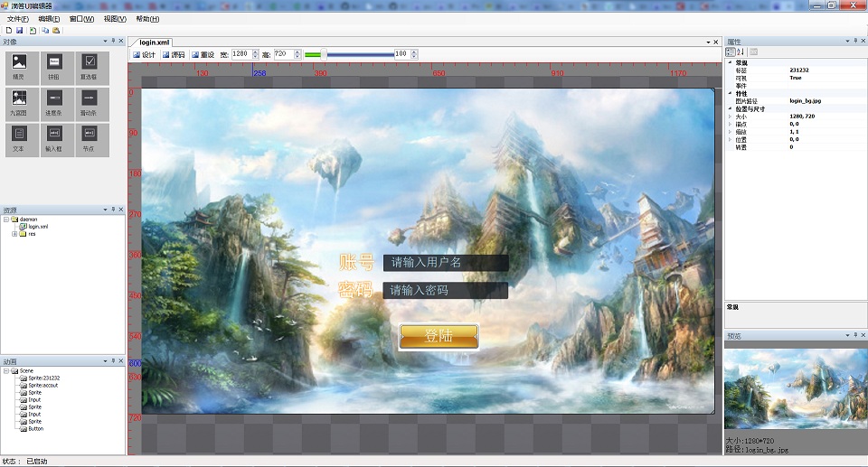Expand the 锚点 property row

coord(731,125)
